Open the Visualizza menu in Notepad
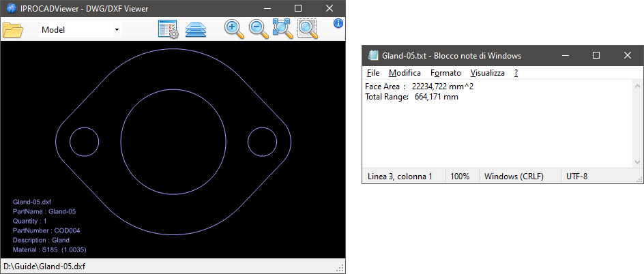Viewport: 644px width, 274px height. [488, 73]
